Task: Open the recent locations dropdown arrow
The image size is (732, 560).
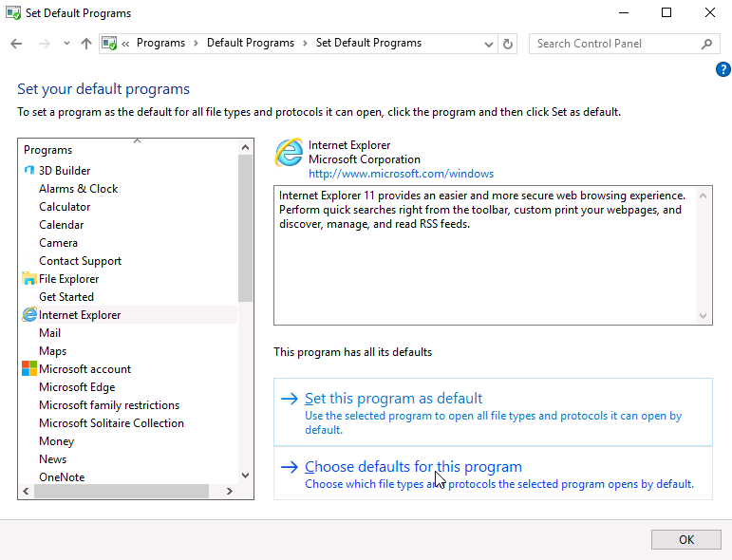Action: pyautogui.click(x=66, y=44)
